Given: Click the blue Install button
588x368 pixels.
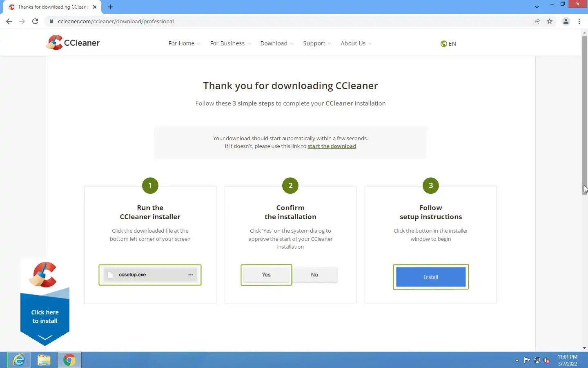Looking at the screenshot, I should pyautogui.click(x=431, y=277).
